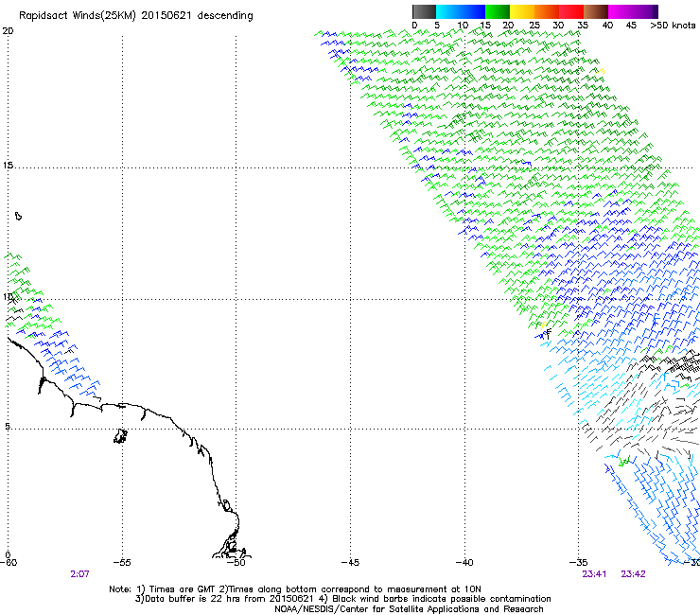Viewport: 700px width, 615px height.
Task: Click the longitude '-40' axis label
Action: click(464, 562)
